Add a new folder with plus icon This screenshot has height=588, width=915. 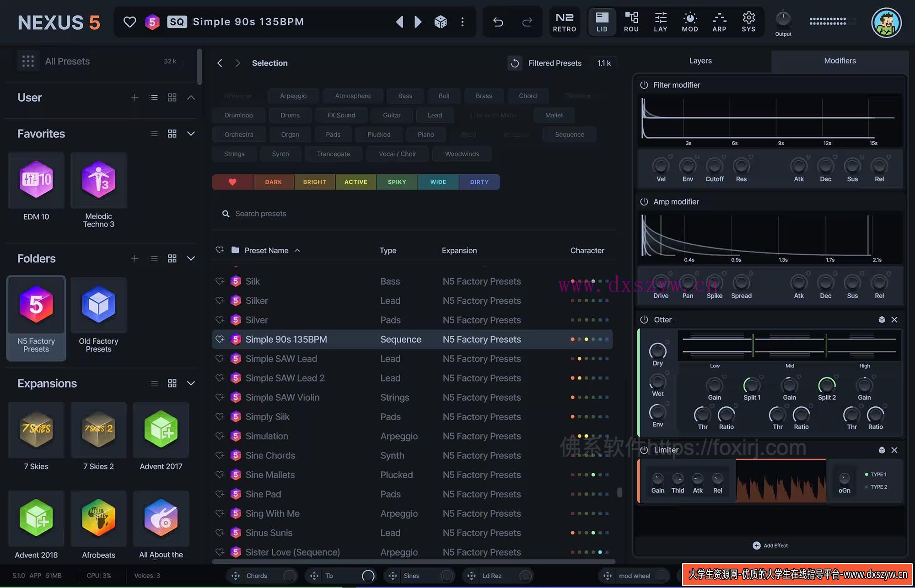click(135, 259)
